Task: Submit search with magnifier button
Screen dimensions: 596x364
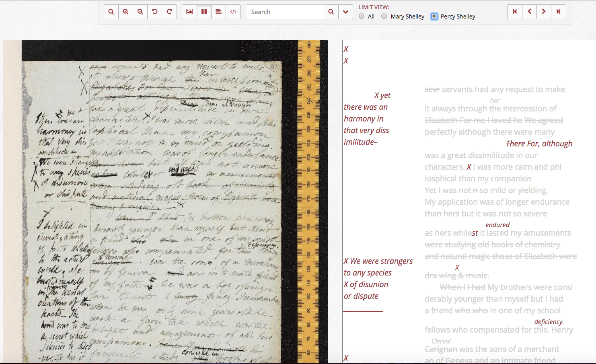Action: [331, 12]
